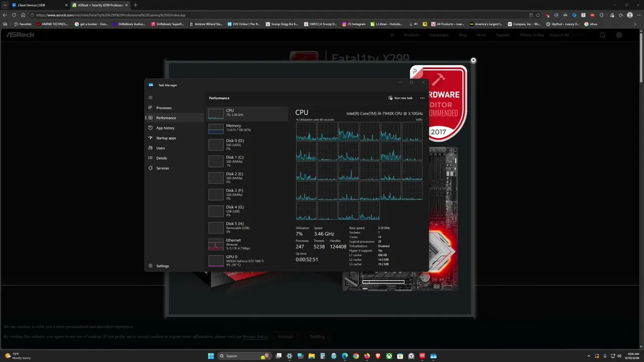The height and width of the screenshot is (362, 644).
Task: Open the Favorites bookmarks folder
Action: tap(23, 24)
